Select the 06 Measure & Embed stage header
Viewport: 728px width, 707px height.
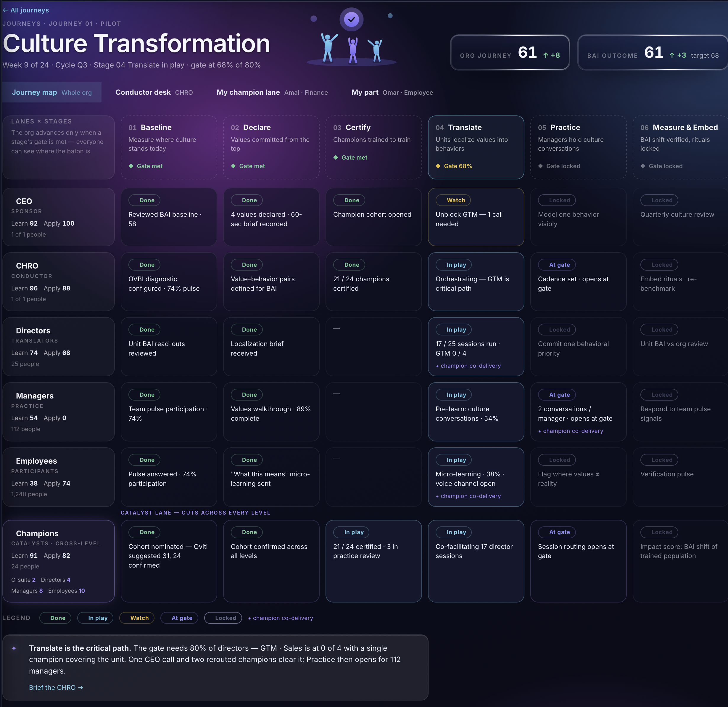[680, 147]
